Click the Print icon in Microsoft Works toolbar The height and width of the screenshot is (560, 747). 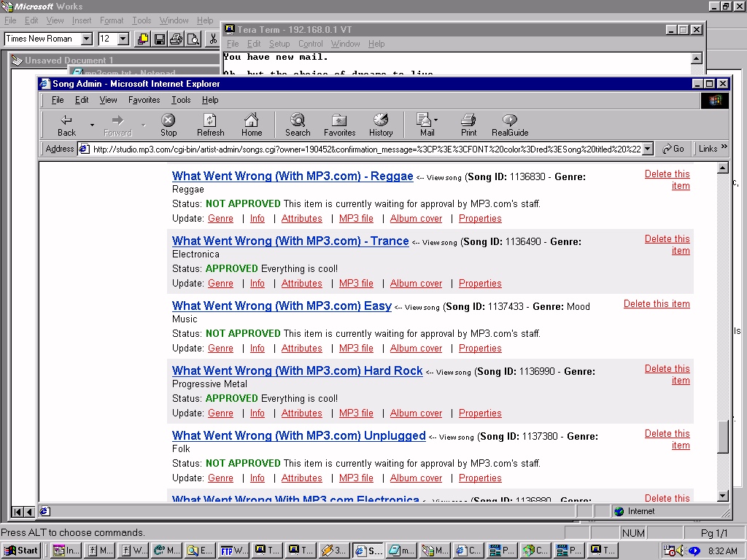tap(177, 39)
